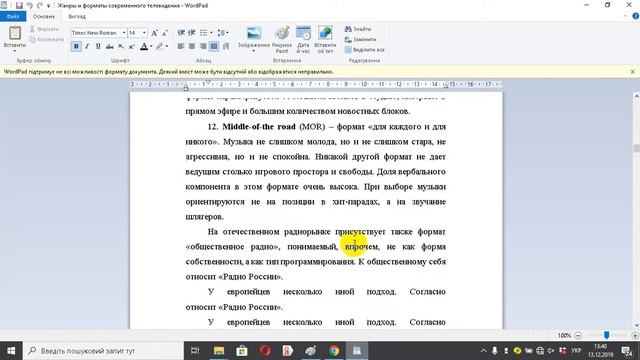
Task: Insert a picture via Зображення icon
Action: 254,33
